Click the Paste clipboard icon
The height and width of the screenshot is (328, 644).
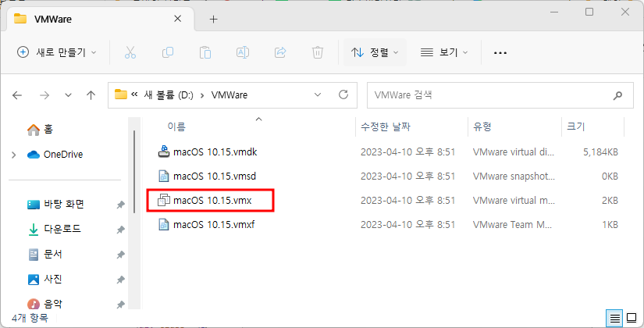[205, 52]
